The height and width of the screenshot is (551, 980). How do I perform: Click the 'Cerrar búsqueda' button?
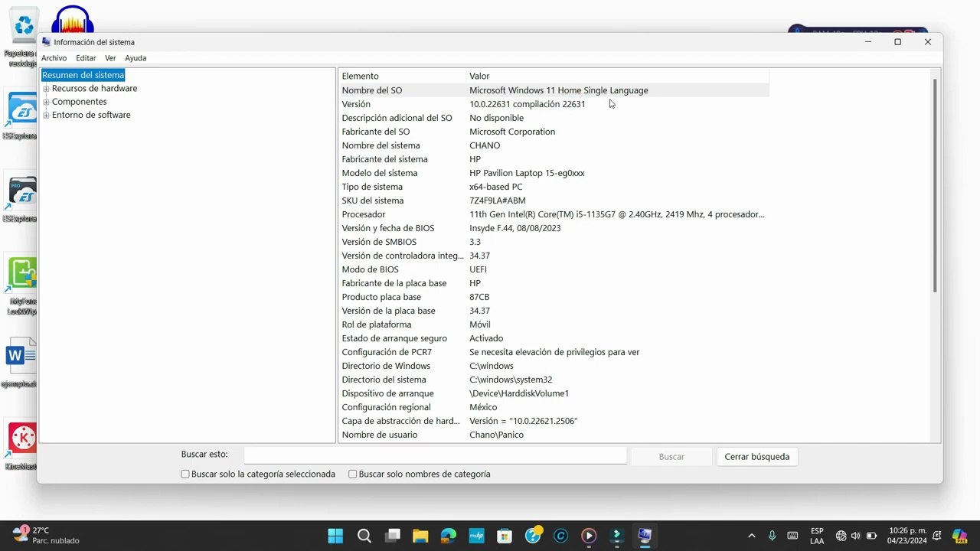click(757, 457)
